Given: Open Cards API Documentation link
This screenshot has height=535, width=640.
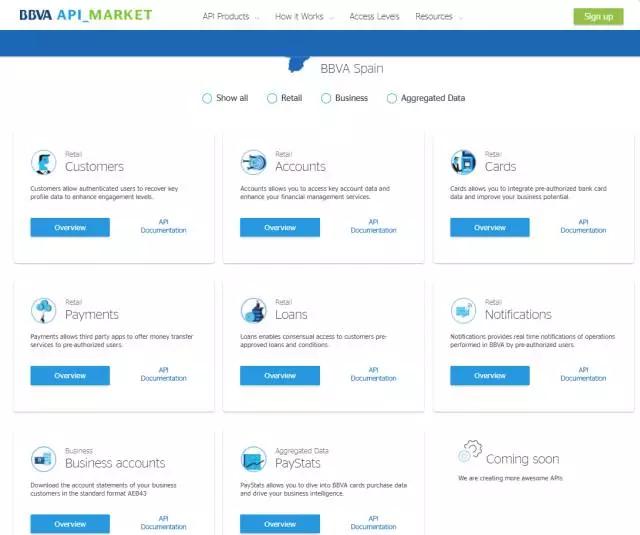Looking at the screenshot, I should point(583,226).
